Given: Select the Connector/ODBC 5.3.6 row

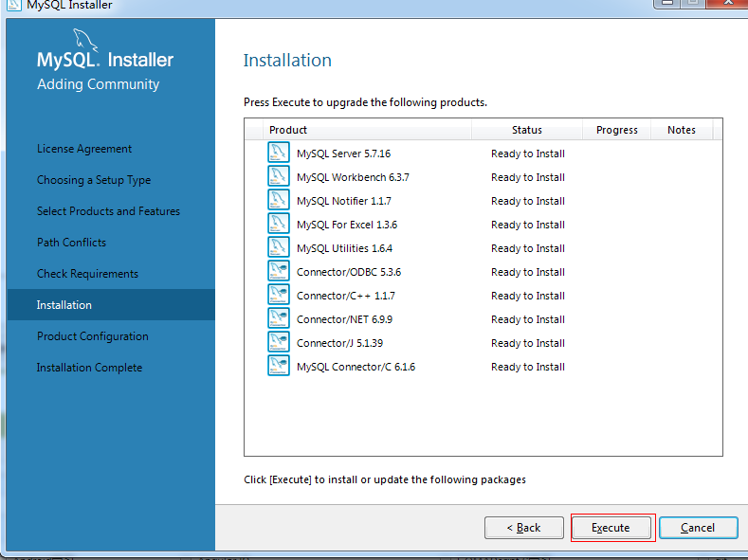Looking at the screenshot, I should click(x=483, y=272).
